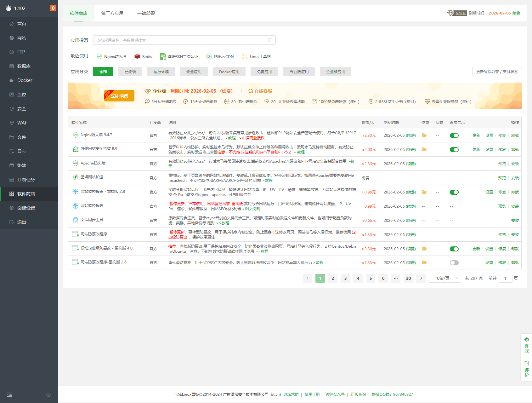
Task: Open recently used Linux工具箱 app
Action: pyautogui.click(x=256, y=56)
